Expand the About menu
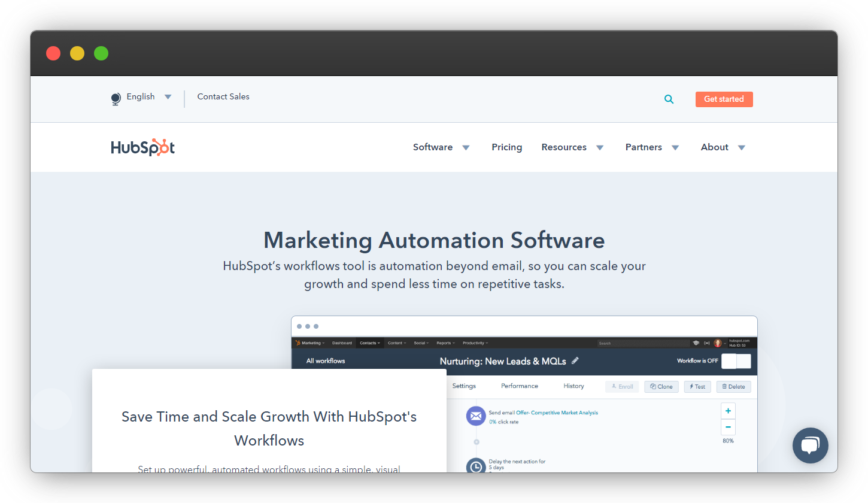Screen dimensions: 868x503 coord(723,147)
